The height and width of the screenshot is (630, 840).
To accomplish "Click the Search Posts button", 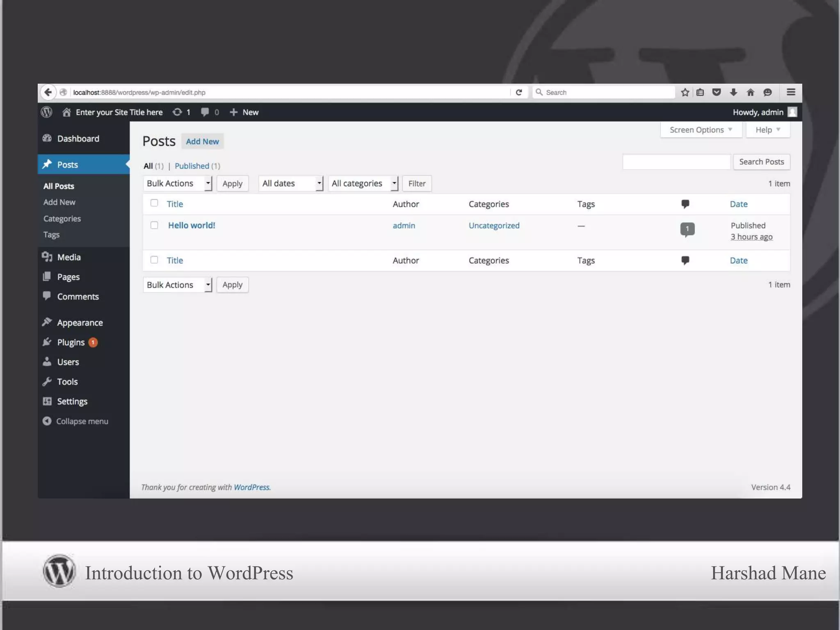I will click(762, 162).
